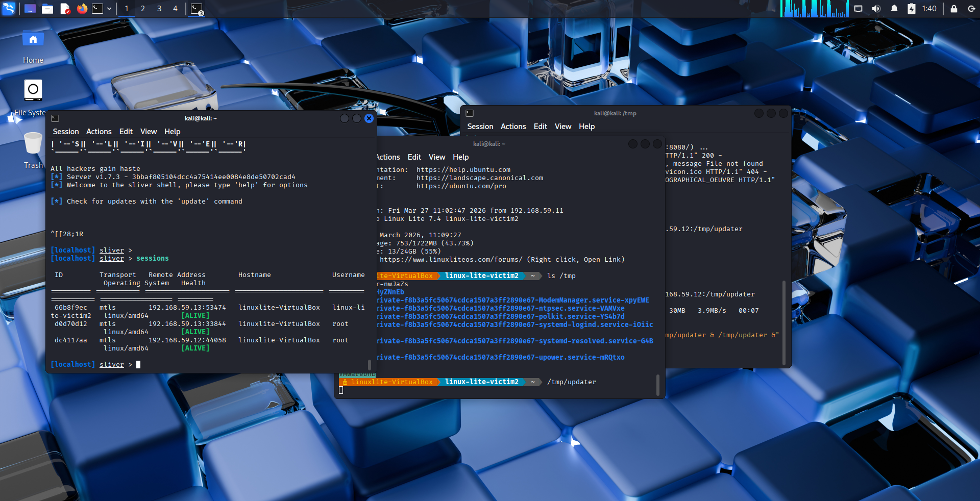Open the notifications bell

(x=894, y=9)
